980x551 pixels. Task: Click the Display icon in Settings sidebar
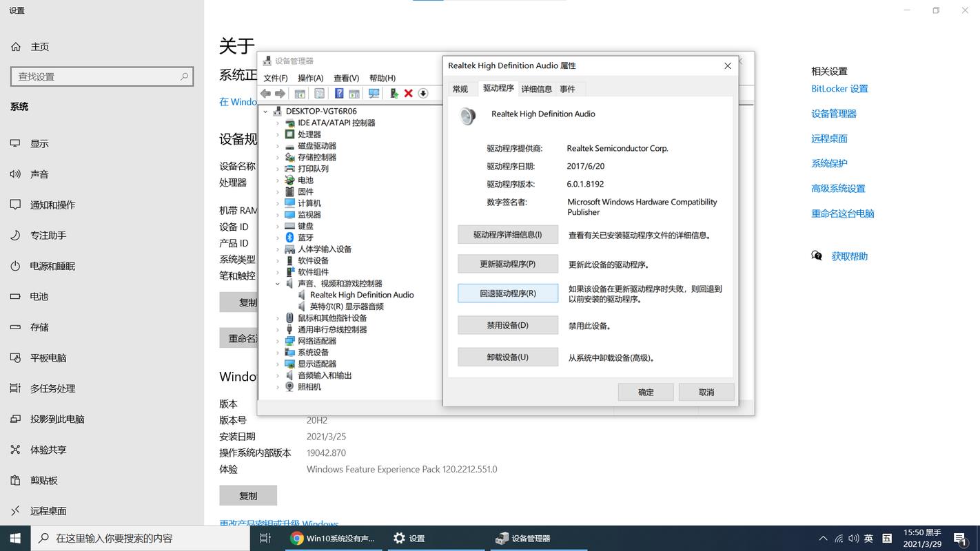click(15, 144)
